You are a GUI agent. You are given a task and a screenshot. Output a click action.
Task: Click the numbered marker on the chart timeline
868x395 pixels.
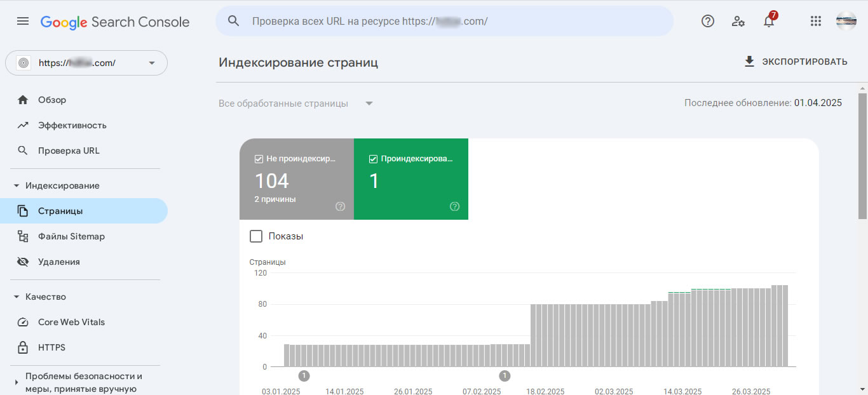click(304, 375)
